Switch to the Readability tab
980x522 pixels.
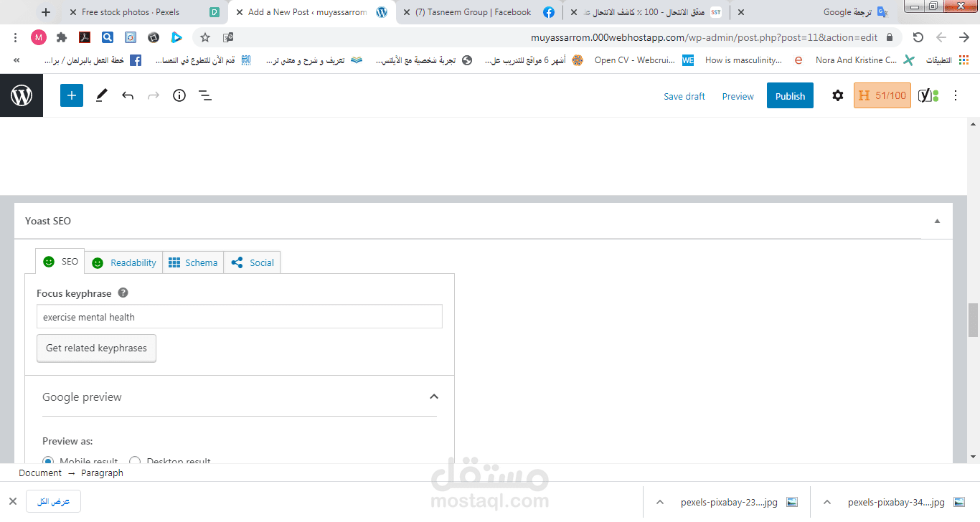pyautogui.click(x=123, y=262)
